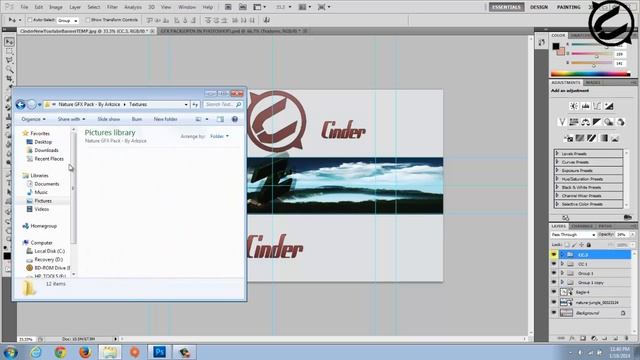
Task: Open Firefox from taskbar
Action: (x=85, y=352)
